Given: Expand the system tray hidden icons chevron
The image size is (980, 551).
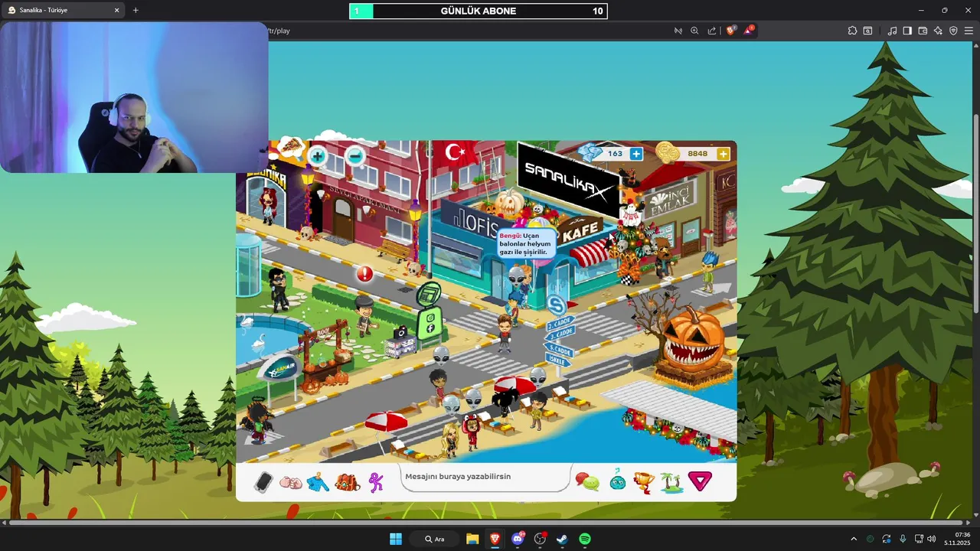Looking at the screenshot, I should point(854,539).
